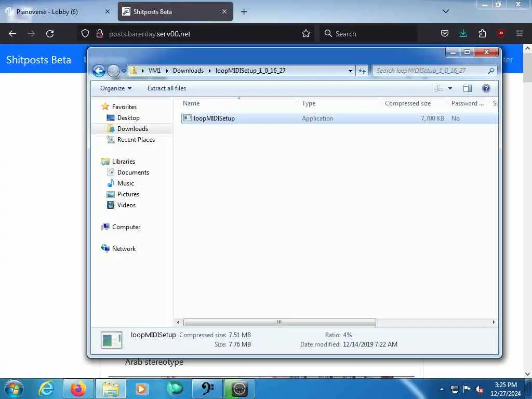Go back in the Explorer window
Viewport: 532px width, 399px height.
[x=99, y=71]
